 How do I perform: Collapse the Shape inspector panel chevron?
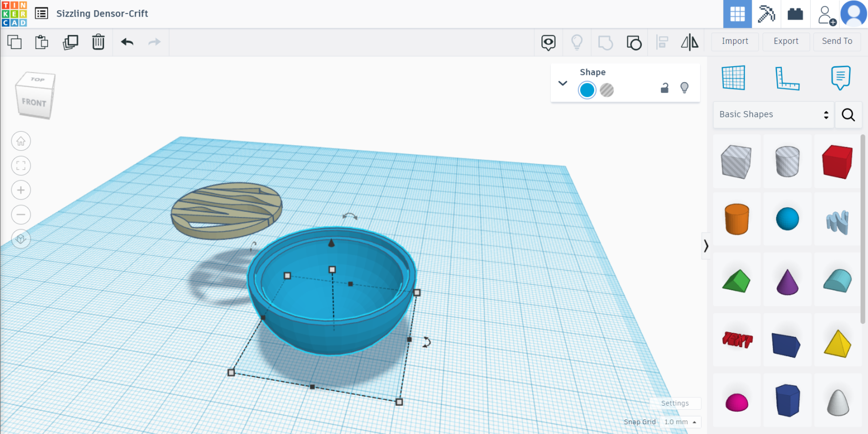[563, 83]
